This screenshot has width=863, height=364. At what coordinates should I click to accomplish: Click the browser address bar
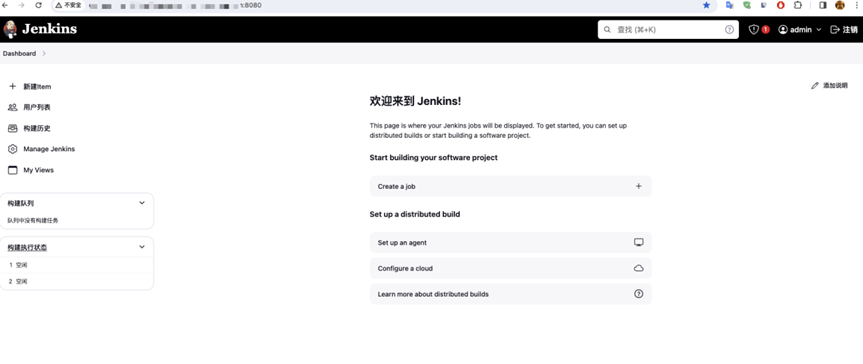pyautogui.click(x=385, y=5)
